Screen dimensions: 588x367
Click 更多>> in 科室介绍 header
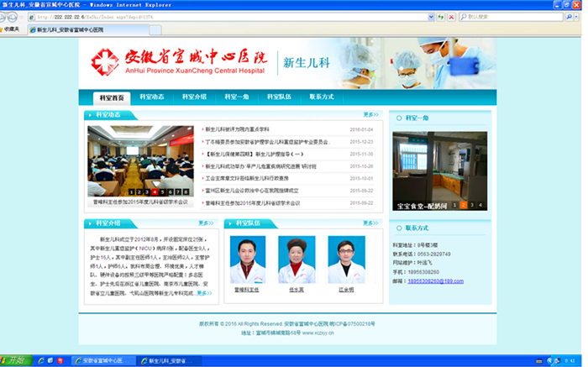pos(206,223)
